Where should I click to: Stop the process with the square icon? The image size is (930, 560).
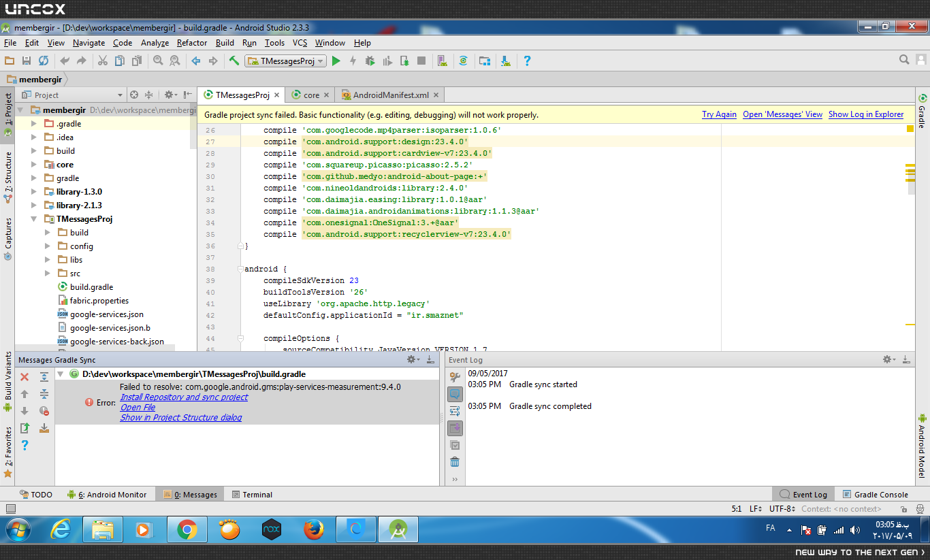[421, 61]
